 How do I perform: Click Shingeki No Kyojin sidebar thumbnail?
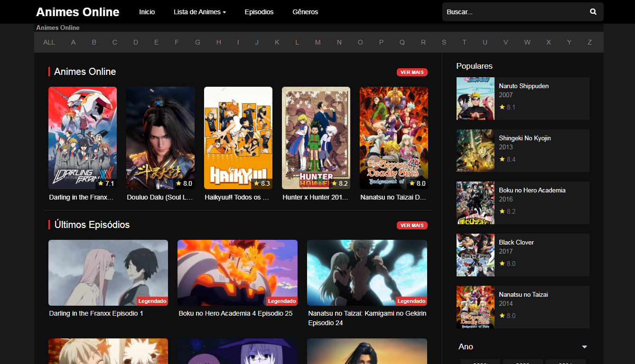[x=476, y=151]
